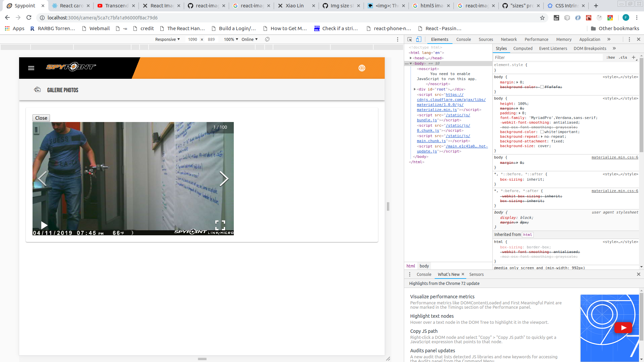
Task: Click the fullscreen icon on the photo
Action: (x=220, y=225)
